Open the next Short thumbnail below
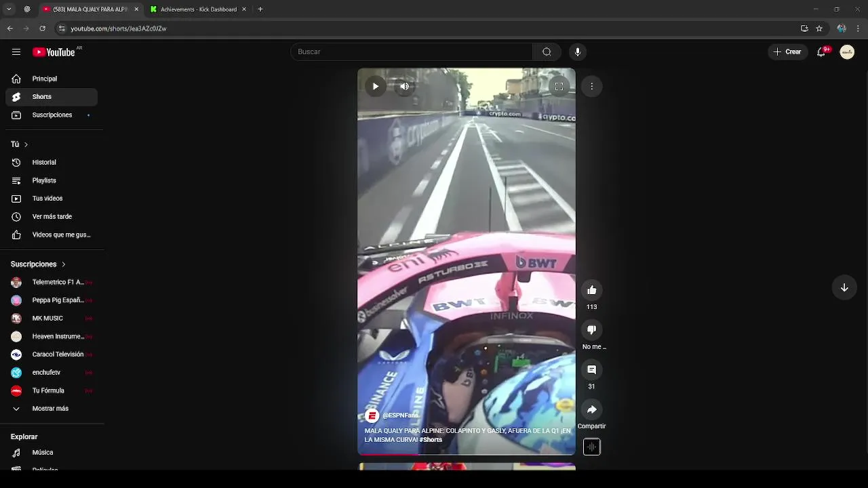Viewport: 868px width, 488px height. pyautogui.click(x=467, y=466)
